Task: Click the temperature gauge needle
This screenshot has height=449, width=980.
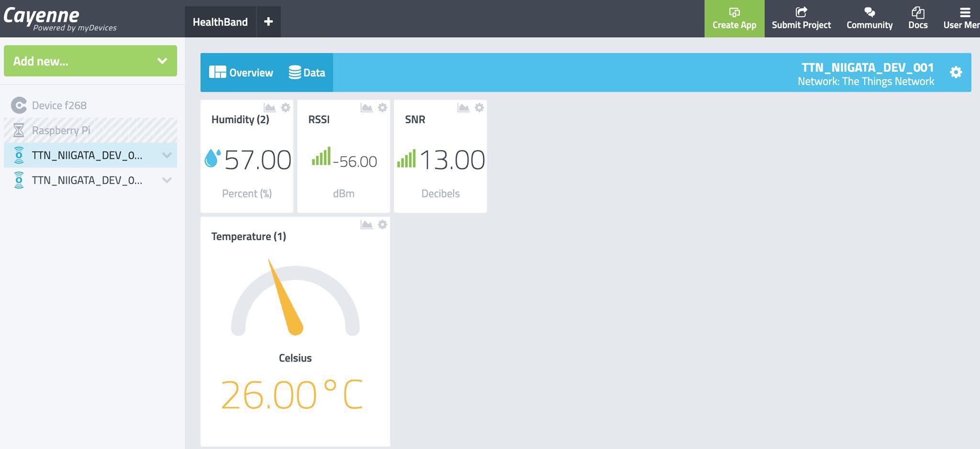Action: point(285,297)
